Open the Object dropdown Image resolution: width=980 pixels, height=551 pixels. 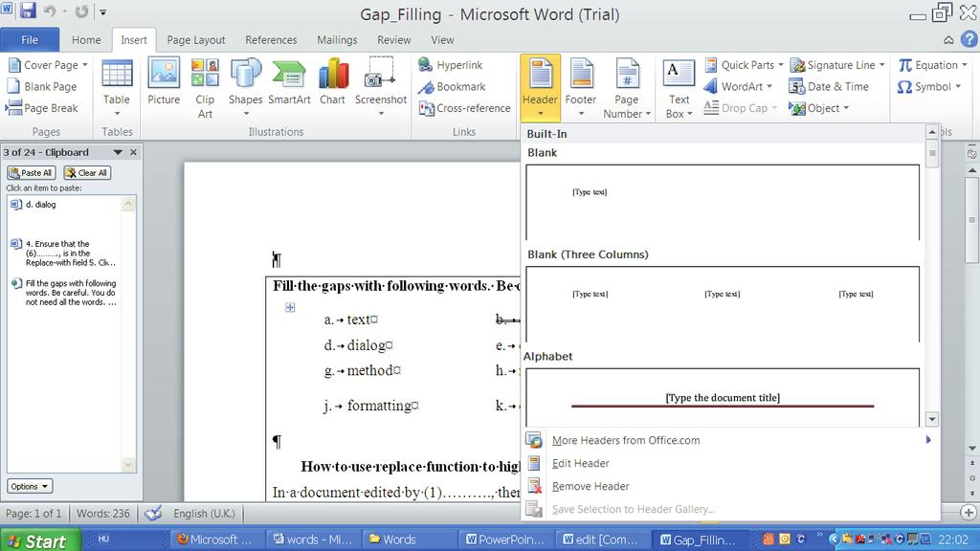coord(819,108)
